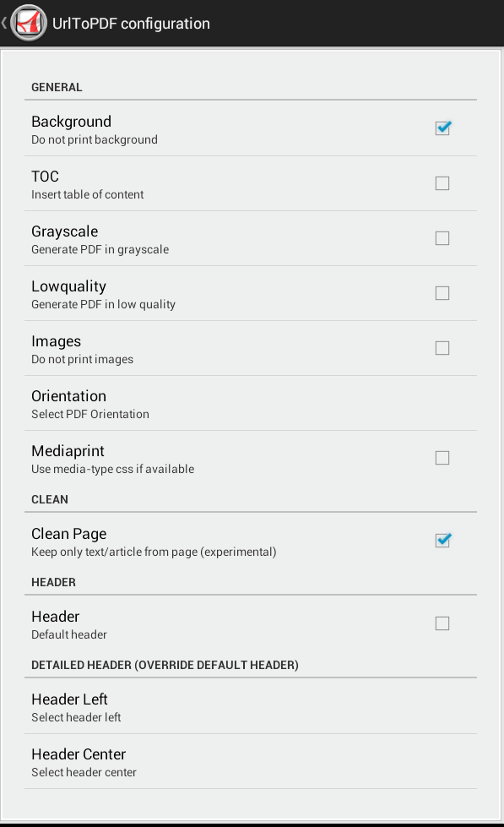Open the Header Center selection

point(251,762)
